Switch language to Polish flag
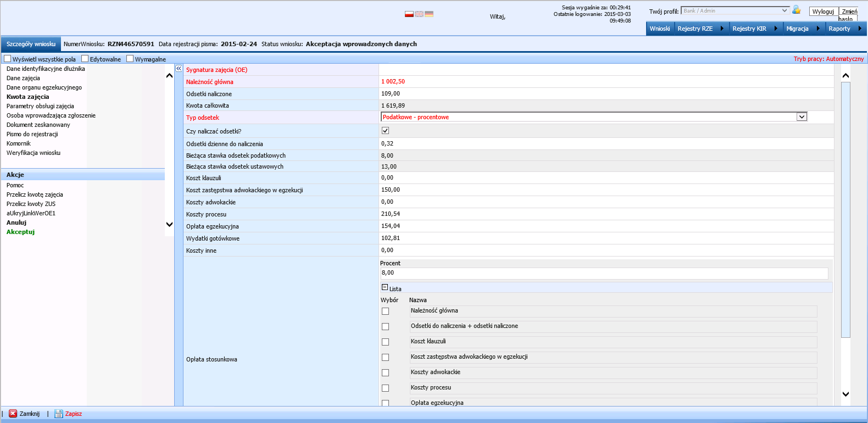This screenshot has height=423, width=868. pos(409,14)
